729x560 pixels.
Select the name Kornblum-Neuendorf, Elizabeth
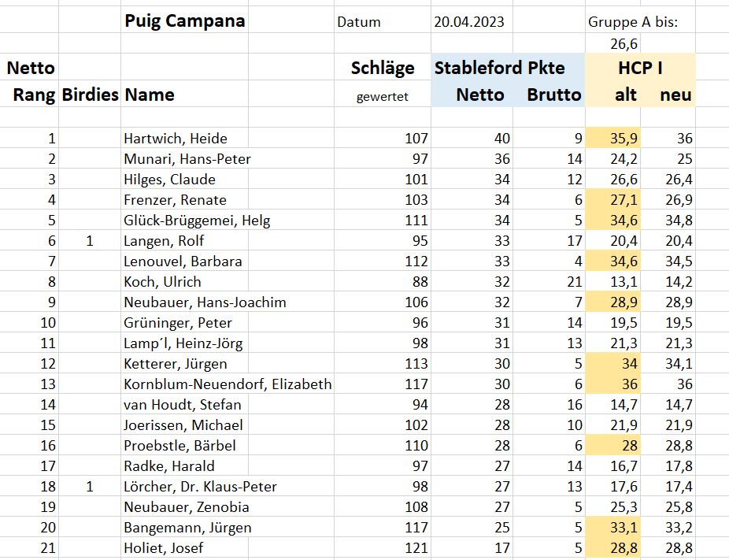click(x=228, y=384)
